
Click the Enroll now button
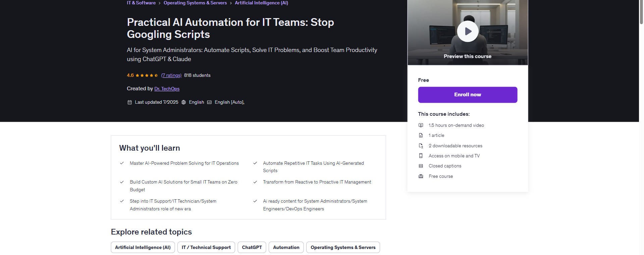click(x=468, y=95)
